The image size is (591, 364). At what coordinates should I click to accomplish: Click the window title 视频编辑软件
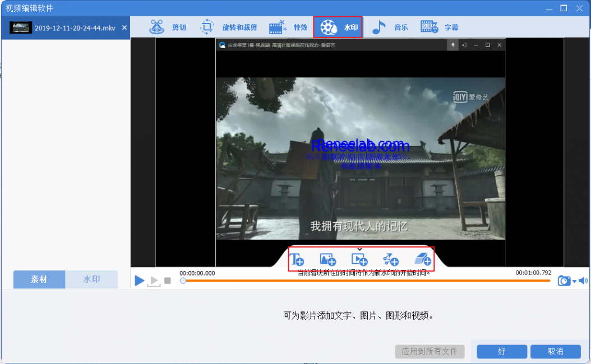pyautogui.click(x=29, y=8)
